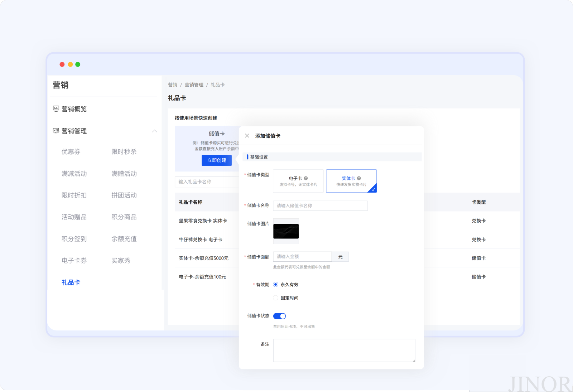Click 储值卡 type in 实体卡-余额充值5000元 row
573x392 pixels.
point(479,258)
